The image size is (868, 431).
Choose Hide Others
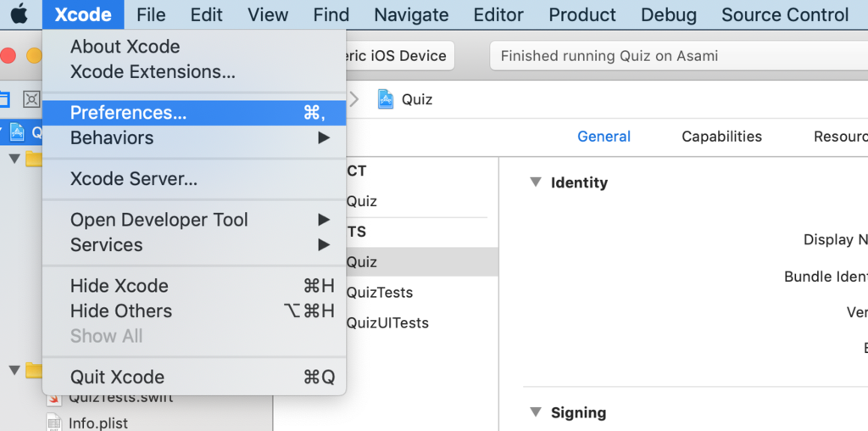(194, 311)
